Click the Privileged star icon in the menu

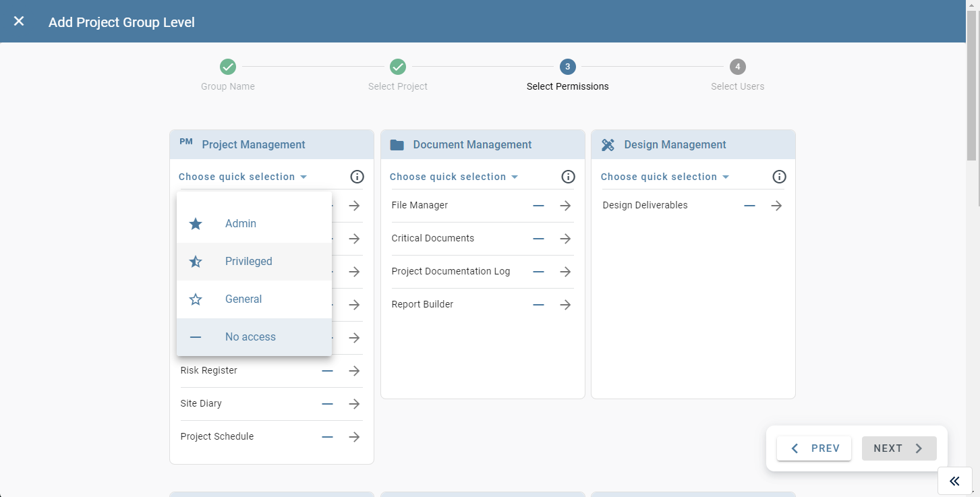[196, 261]
